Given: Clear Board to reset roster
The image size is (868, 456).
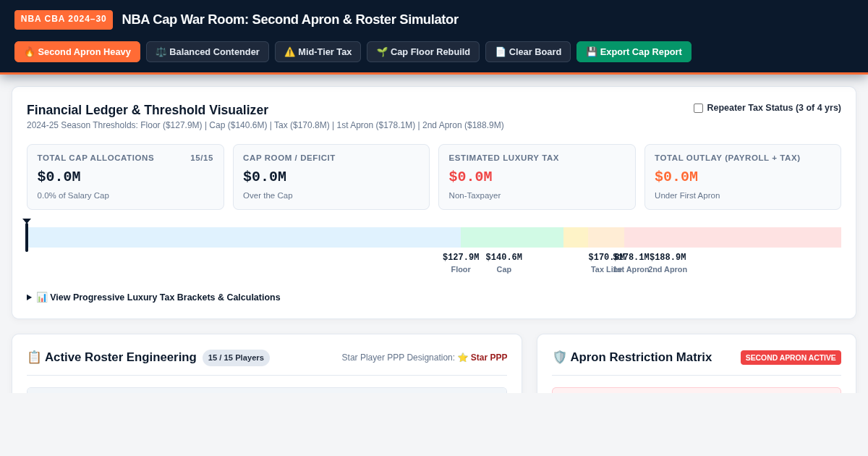Looking at the screenshot, I should [x=528, y=51].
